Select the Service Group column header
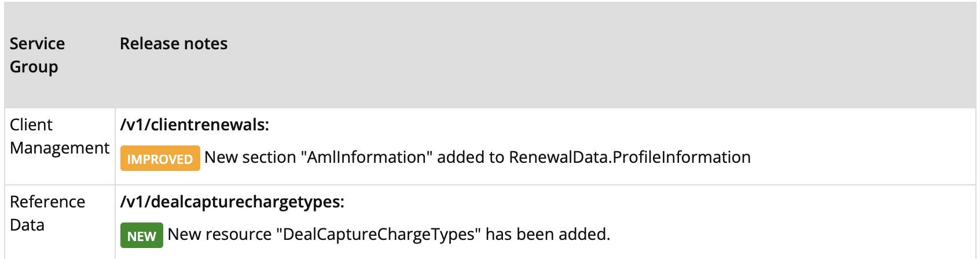The image size is (980, 259). (x=37, y=55)
